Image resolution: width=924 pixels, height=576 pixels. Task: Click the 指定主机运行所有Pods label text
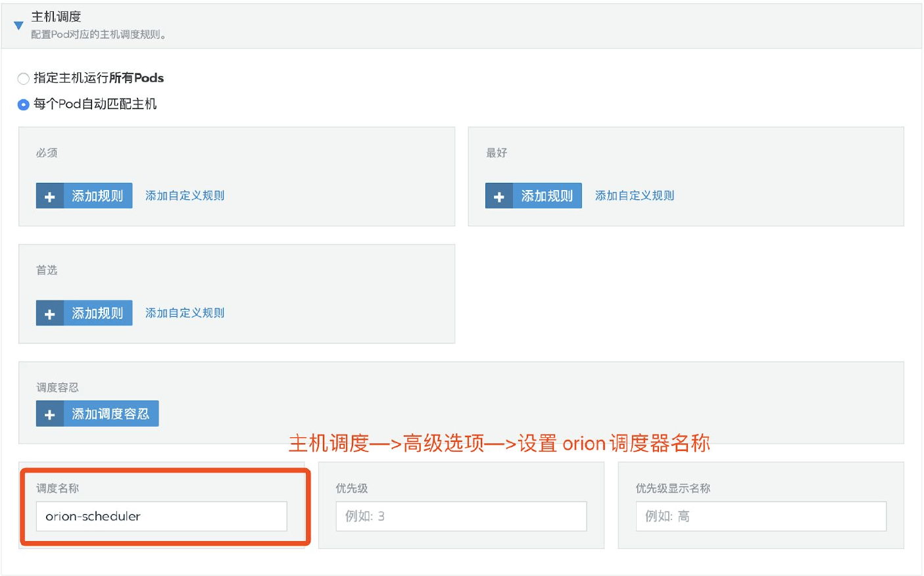pos(99,78)
